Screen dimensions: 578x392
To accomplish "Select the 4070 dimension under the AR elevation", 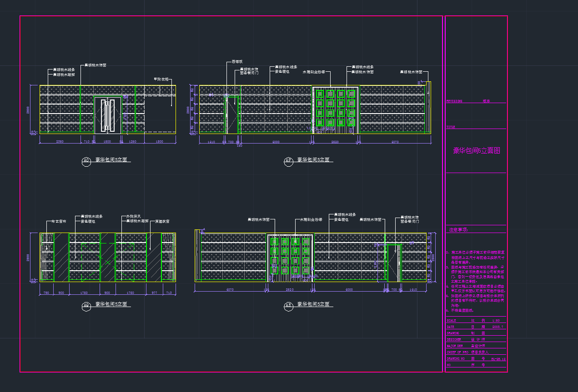I will 230,289.
